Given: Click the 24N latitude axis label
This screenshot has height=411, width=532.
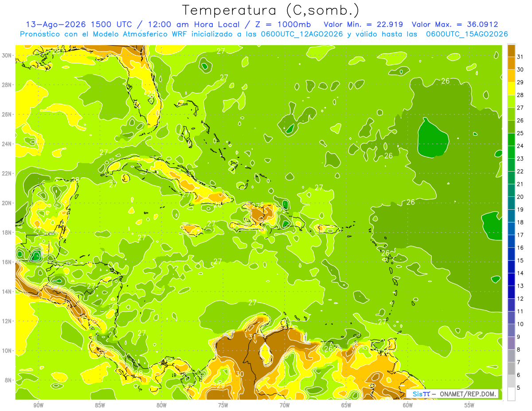Looking at the screenshot, I should [x=8, y=144].
